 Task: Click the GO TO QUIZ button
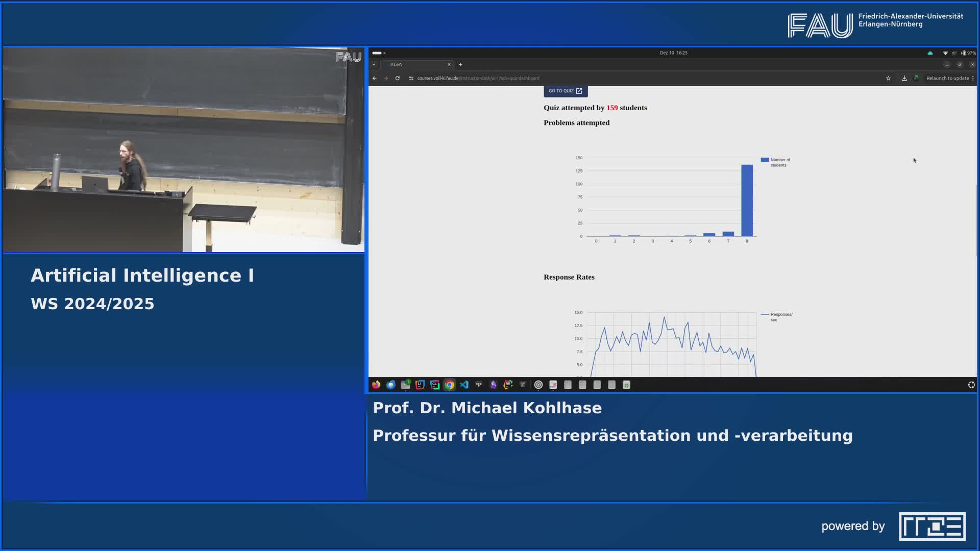[x=566, y=91]
